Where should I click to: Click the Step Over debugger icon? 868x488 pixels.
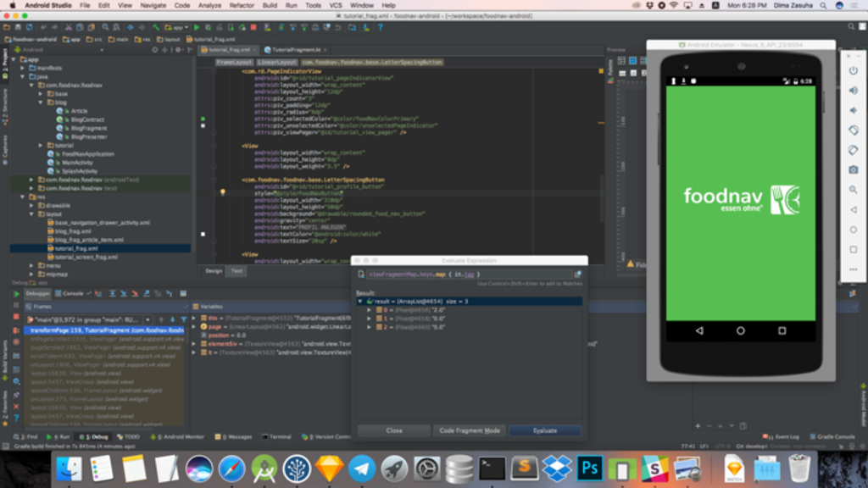tap(112, 294)
